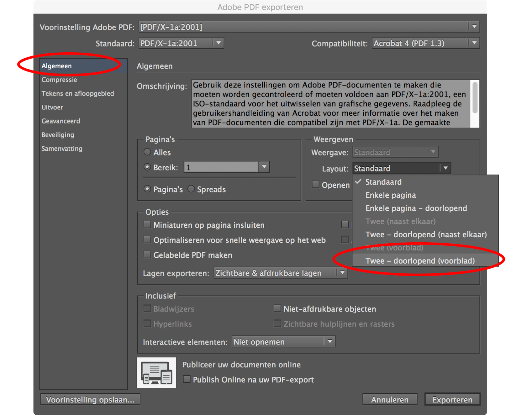Select Standaard in the Layout menu
Viewport: 532px width, 415px height.
[425, 182]
